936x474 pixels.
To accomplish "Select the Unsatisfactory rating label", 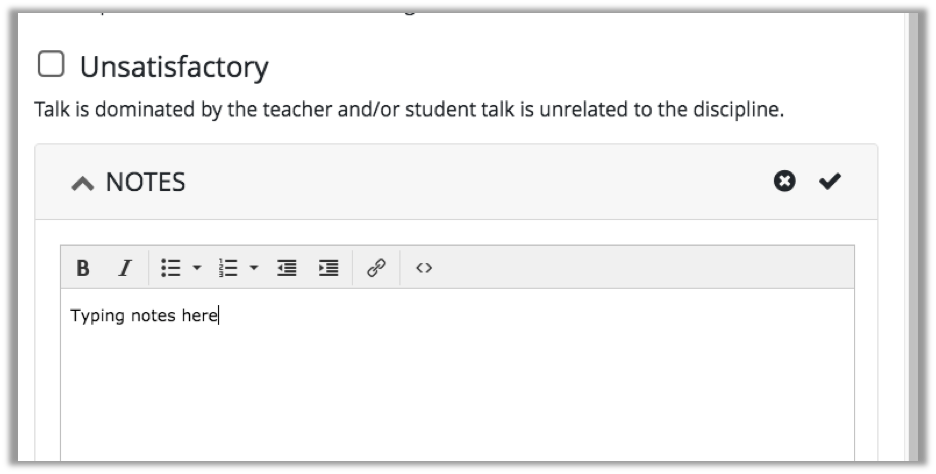I will 174,66.
